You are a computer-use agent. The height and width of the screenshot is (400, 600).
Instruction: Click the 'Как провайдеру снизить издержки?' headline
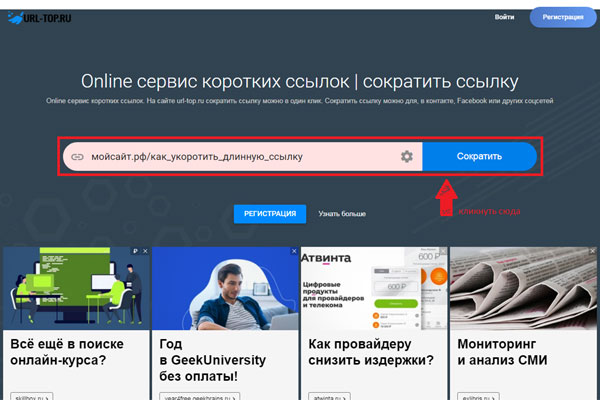370,351
